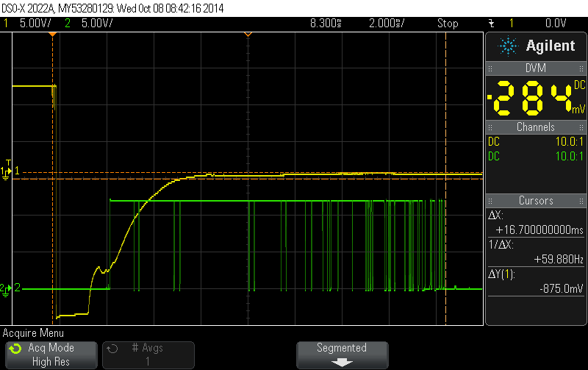Click the 2.000 ms/ timebase readout
Image resolution: width=588 pixels, height=370 pixels.
[387, 24]
